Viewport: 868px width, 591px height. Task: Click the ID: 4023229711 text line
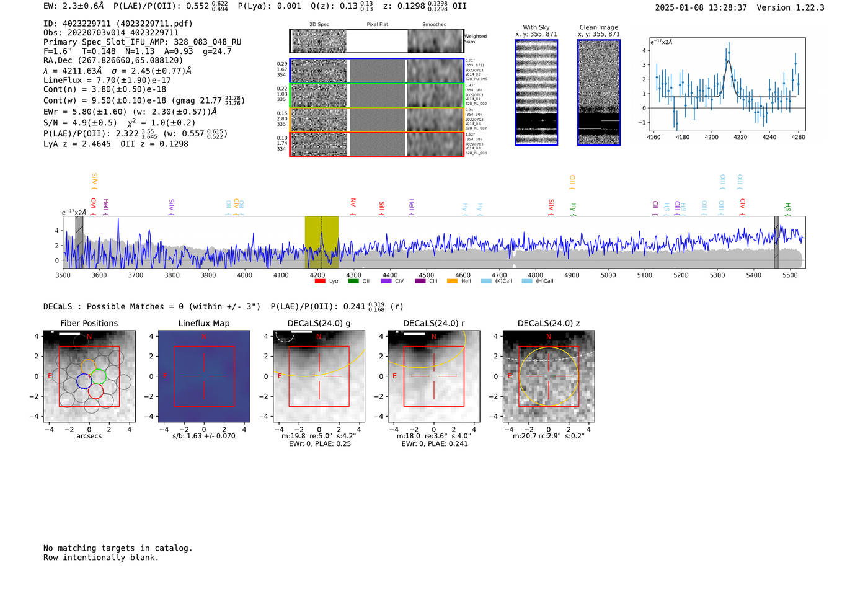118,24
